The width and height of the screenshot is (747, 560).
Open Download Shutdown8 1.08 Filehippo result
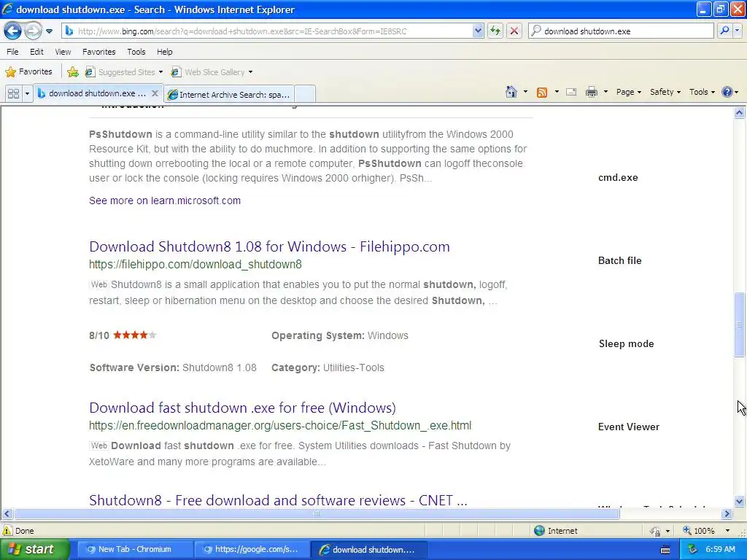269,246
